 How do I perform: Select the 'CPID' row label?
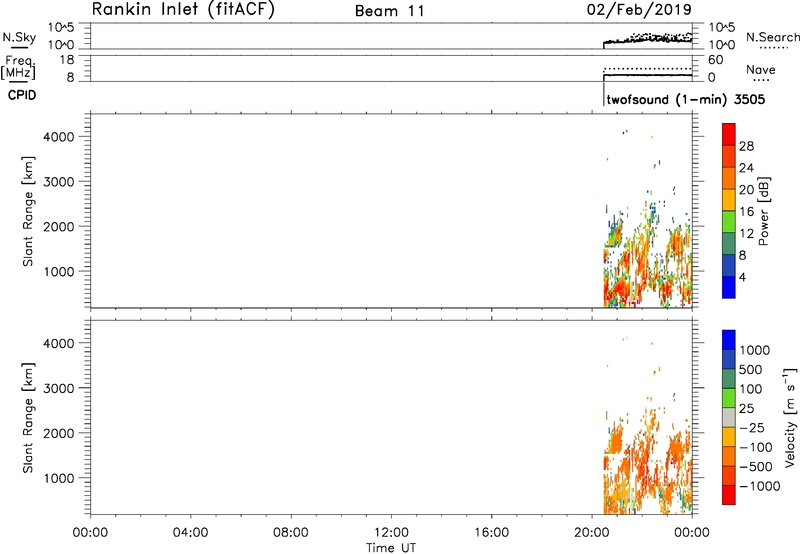(x=22, y=95)
